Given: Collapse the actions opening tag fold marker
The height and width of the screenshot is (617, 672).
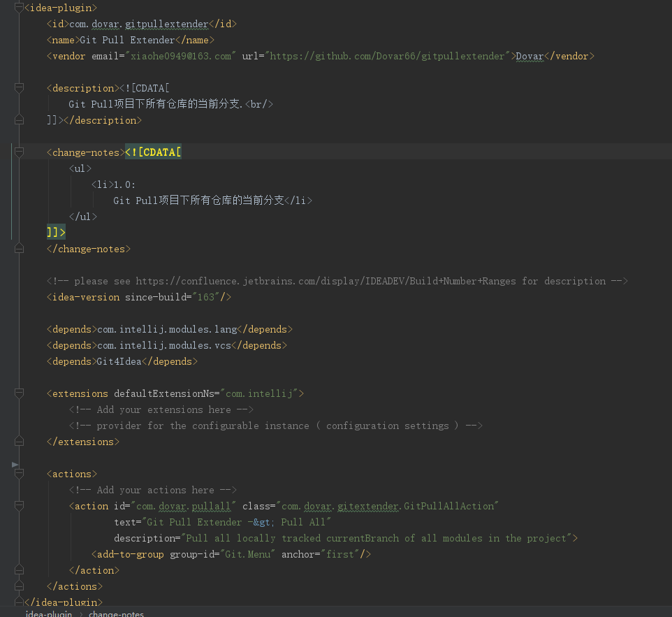Looking at the screenshot, I should [x=19, y=473].
